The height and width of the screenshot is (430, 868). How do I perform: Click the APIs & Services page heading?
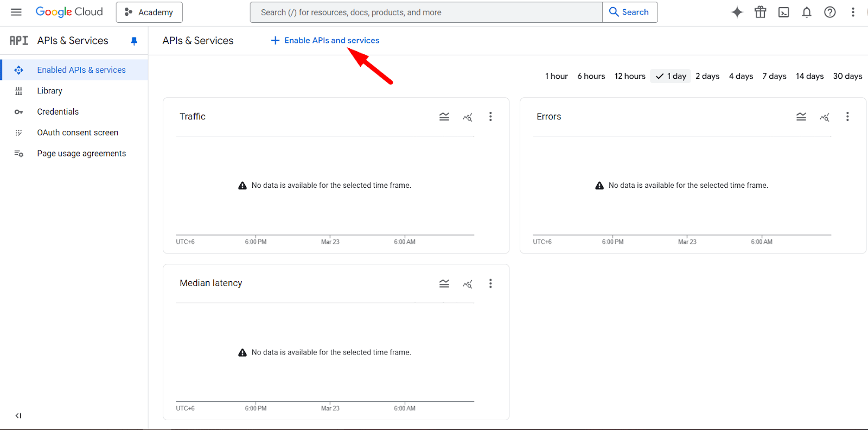(x=198, y=41)
